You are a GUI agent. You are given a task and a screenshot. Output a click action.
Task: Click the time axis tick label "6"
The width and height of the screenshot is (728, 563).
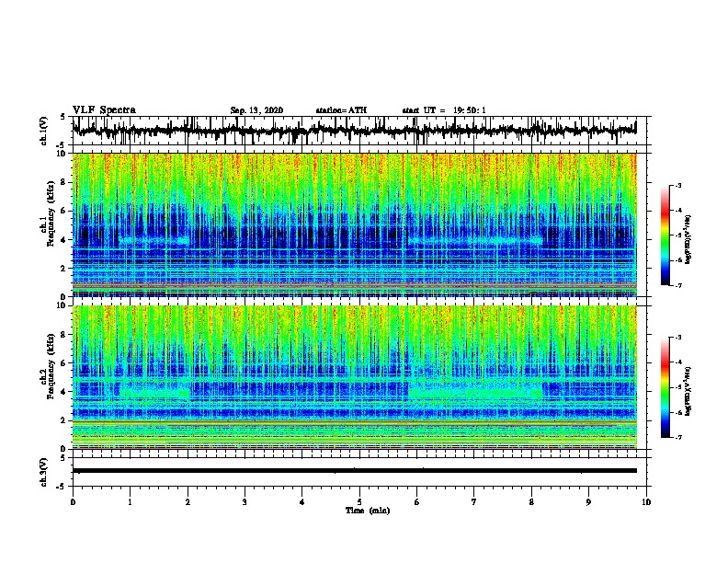tap(417, 502)
